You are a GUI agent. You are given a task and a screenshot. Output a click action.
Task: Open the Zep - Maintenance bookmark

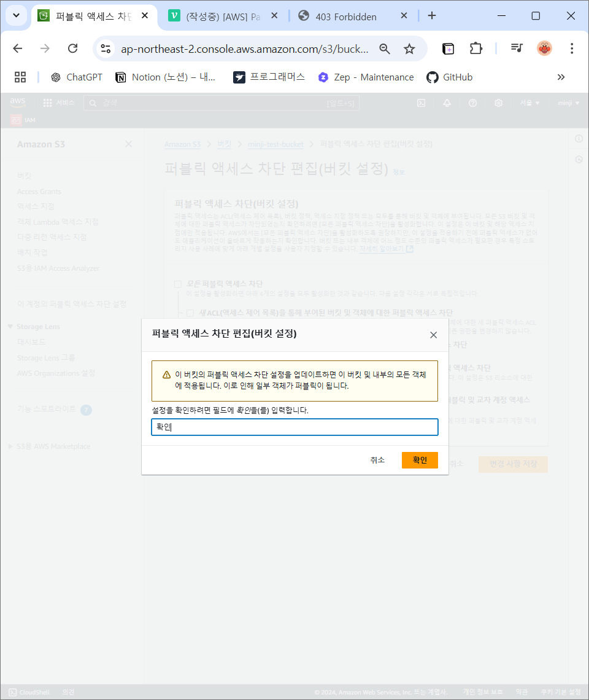(x=366, y=77)
